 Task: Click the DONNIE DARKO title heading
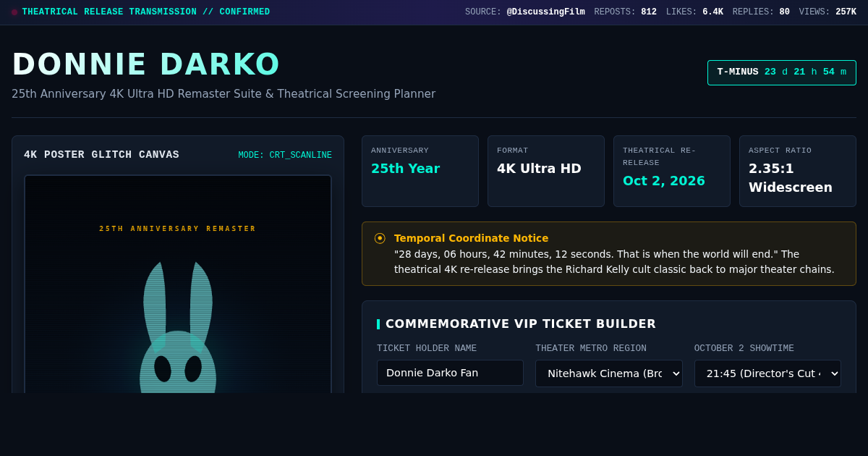click(146, 64)
